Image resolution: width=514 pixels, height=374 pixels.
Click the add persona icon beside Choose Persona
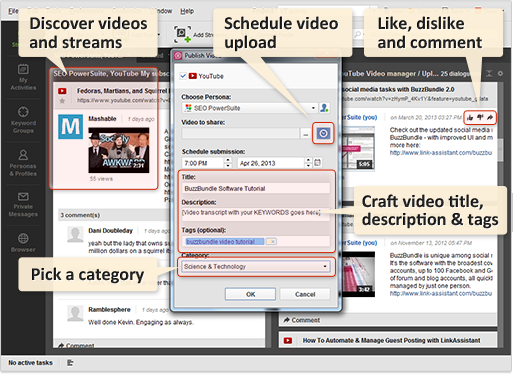pos(324,108)
